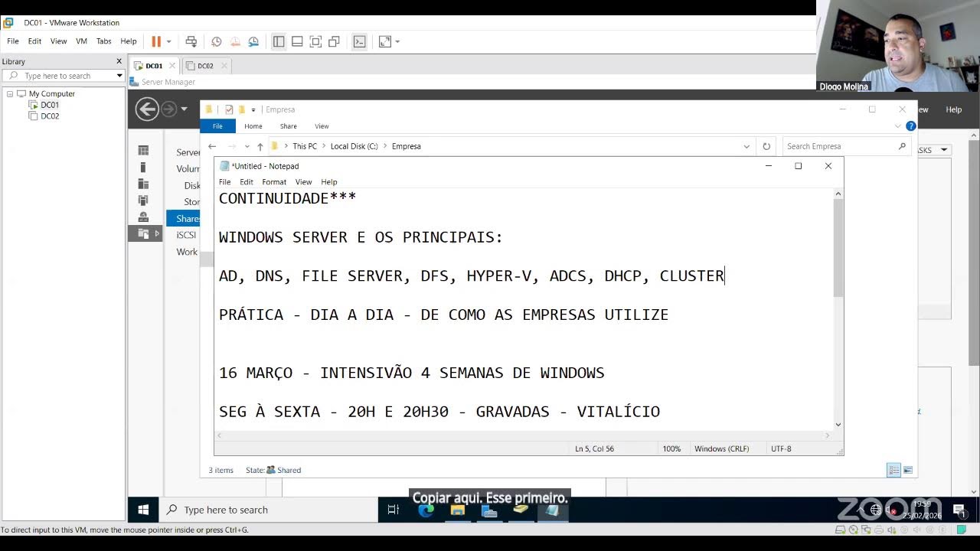Open Notepad Format menu
This screenshot has width=980, height=551.
click(274, 182)
